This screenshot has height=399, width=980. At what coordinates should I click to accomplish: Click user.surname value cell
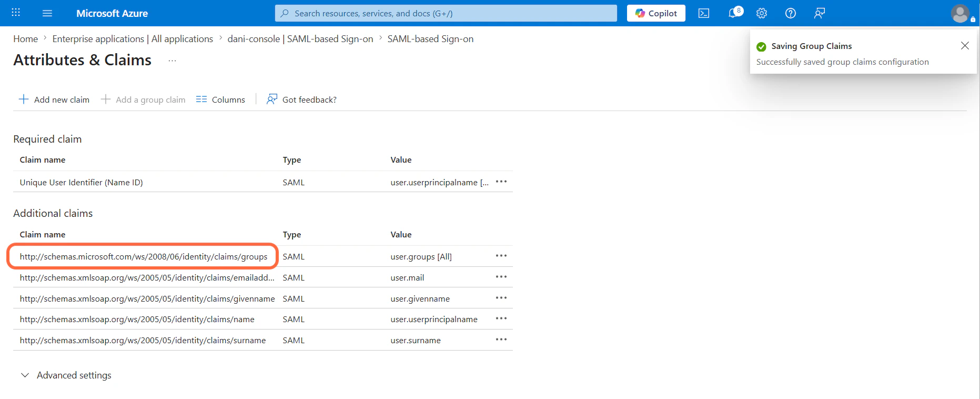pyautogui.click(x=416, y=340)
